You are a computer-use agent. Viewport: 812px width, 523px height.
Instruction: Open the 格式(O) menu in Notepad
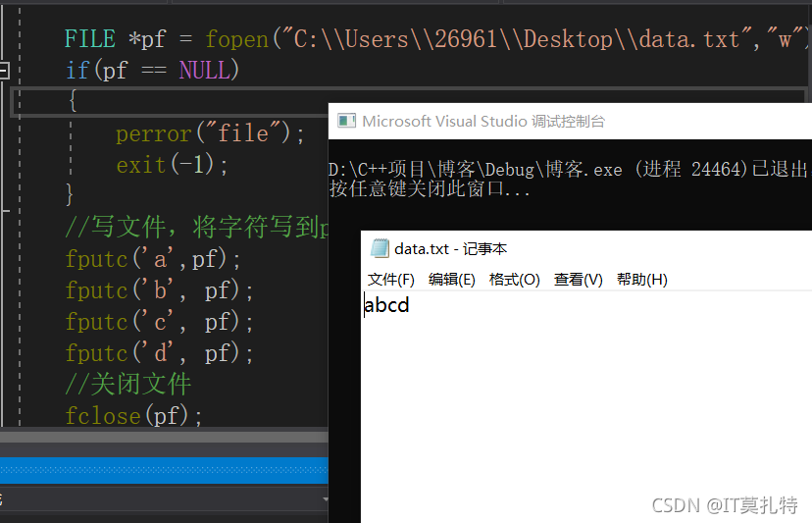click(x=514, y=280)
